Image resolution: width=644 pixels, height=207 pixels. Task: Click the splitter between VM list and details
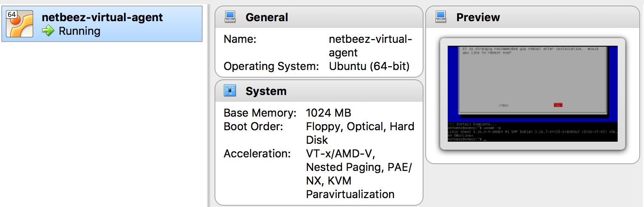pyautogui.click(x=208, y=103)
